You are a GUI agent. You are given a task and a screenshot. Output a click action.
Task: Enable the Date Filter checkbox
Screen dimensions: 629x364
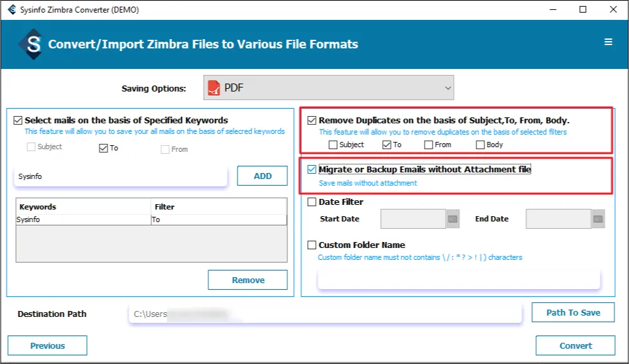pyautogui.click(x=312, y=202)
